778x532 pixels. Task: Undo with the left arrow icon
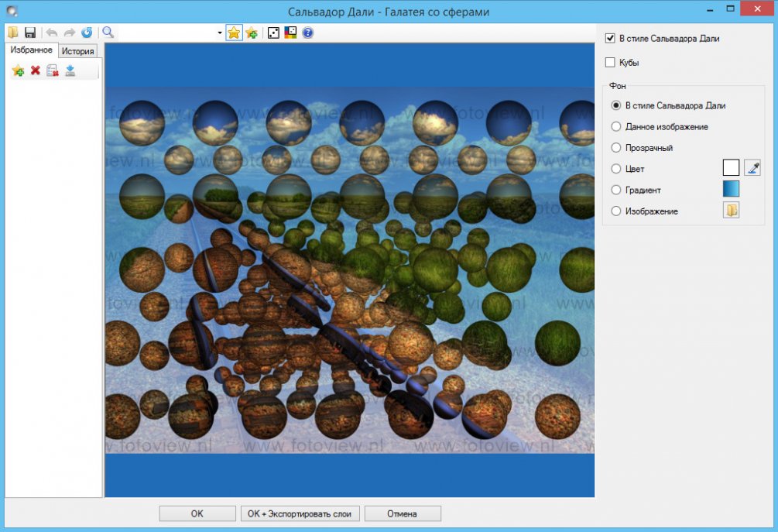tap(52, 33)
